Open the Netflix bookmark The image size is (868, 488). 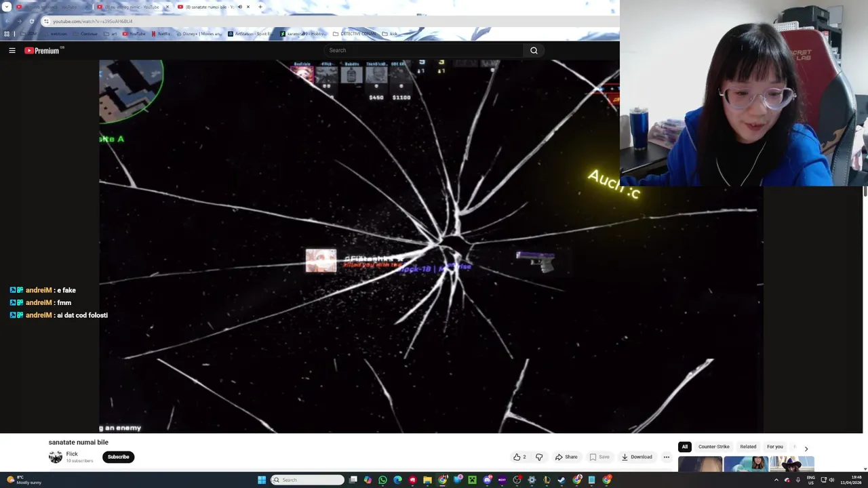point(160,34)
